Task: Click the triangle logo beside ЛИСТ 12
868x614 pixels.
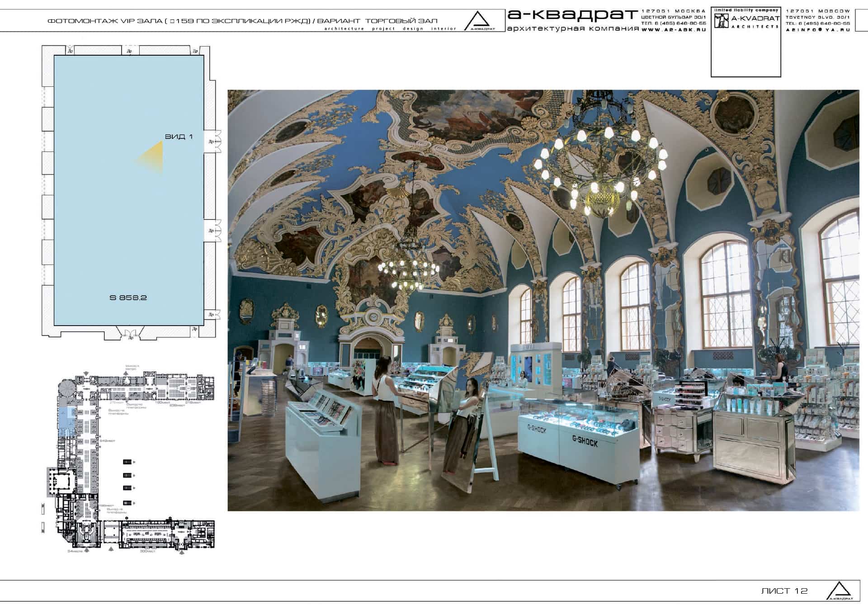Action: 840,591
